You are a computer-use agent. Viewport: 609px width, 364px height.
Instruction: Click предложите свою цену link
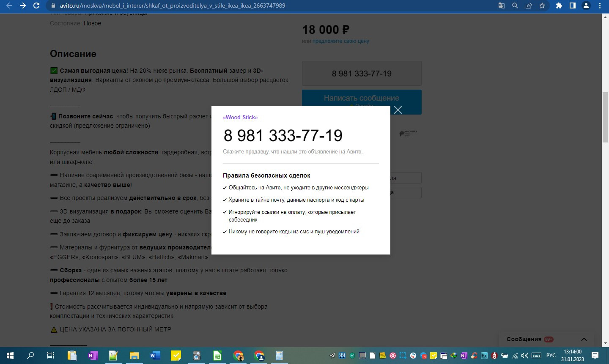tap(341, 41)
